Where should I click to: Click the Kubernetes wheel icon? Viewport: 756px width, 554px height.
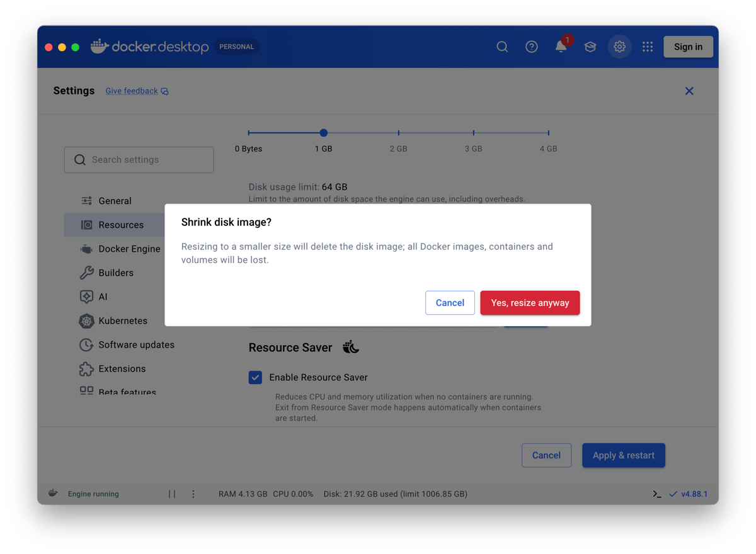point(86,320)
